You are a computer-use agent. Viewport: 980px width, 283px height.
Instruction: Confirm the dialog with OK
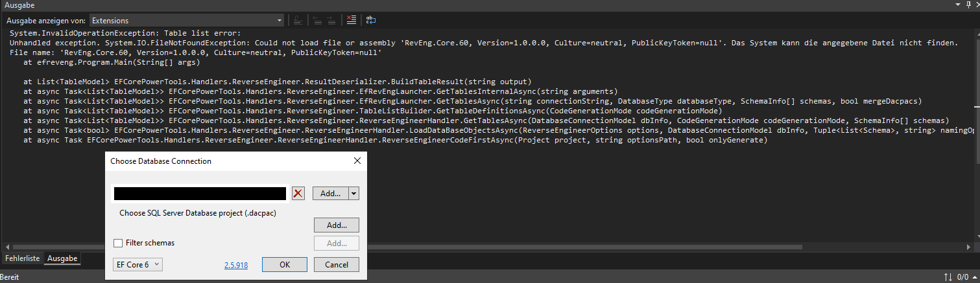pyautogui.click(x=285, y=264)
